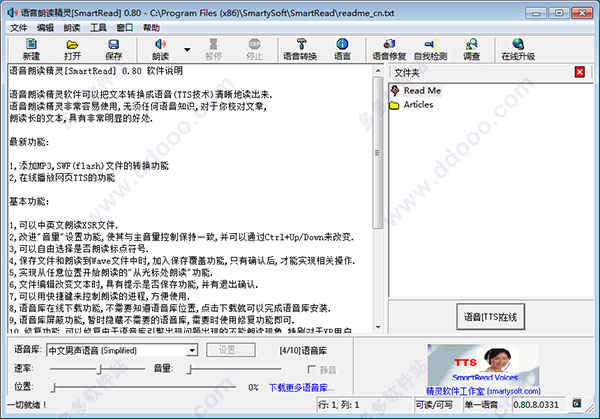
Task: Click the 一切就绪 status message
Action: pos(27,404)
